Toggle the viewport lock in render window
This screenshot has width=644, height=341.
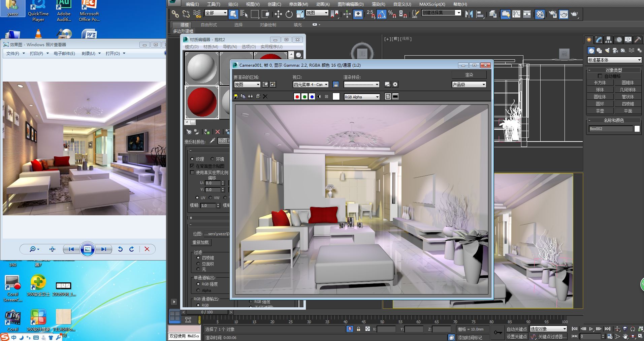point(335,84)
